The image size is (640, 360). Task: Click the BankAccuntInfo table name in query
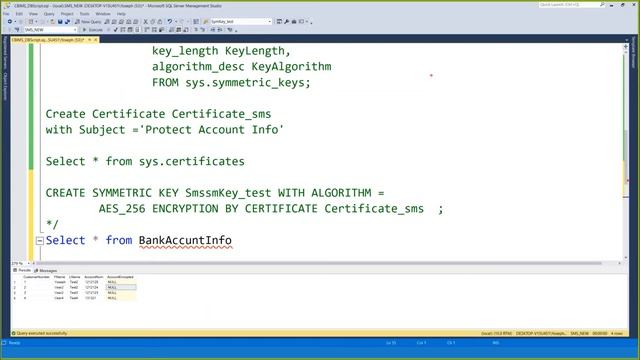[x=185, y=240]
